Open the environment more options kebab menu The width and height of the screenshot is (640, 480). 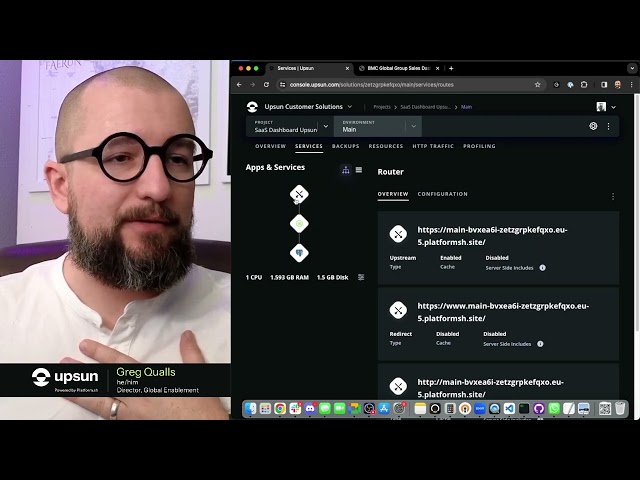click(608, 126)
